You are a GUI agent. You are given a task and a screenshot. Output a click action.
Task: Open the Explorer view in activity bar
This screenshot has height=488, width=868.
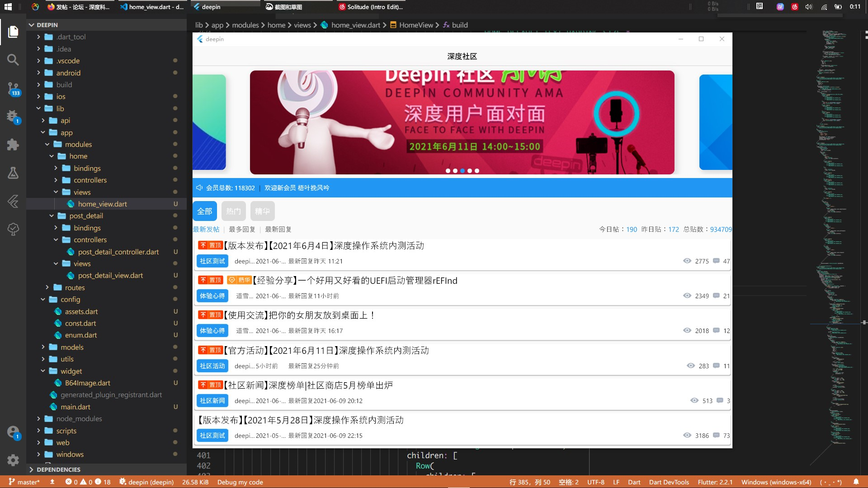13,32
